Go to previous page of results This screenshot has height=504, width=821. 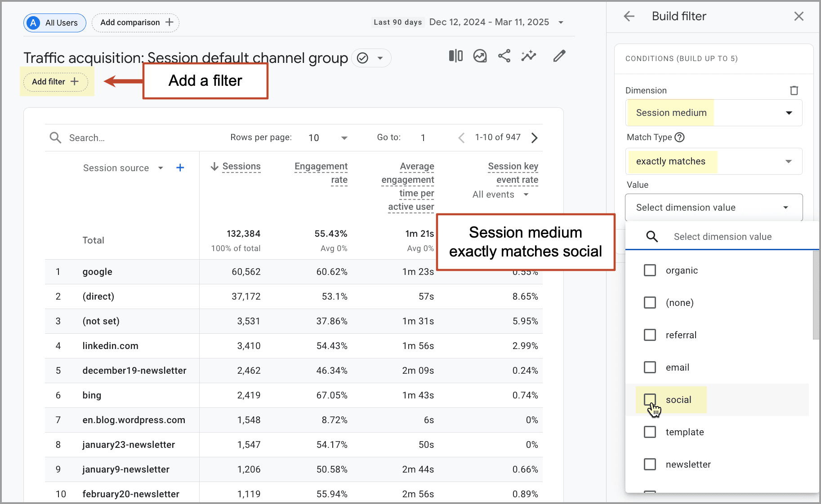[x=461, y=138]
